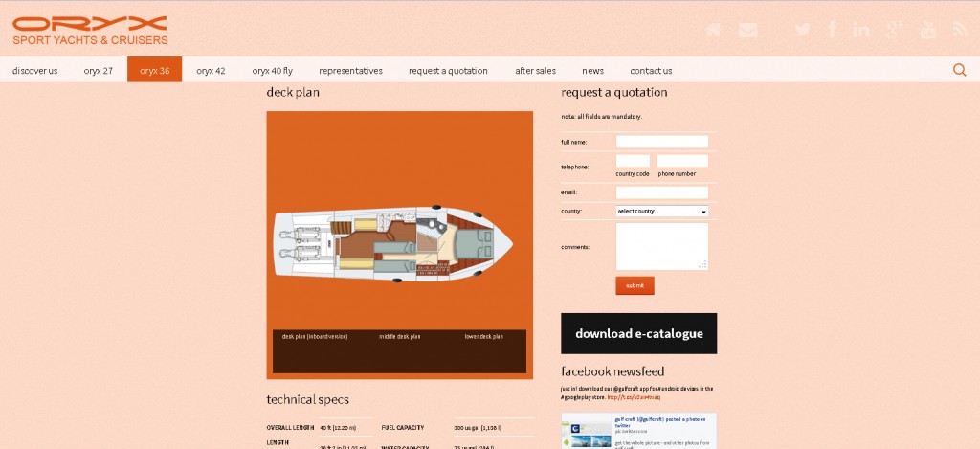Open the LinkedIn icon in header
Viewport: 980px width, 449px height.
pos(861,30)
